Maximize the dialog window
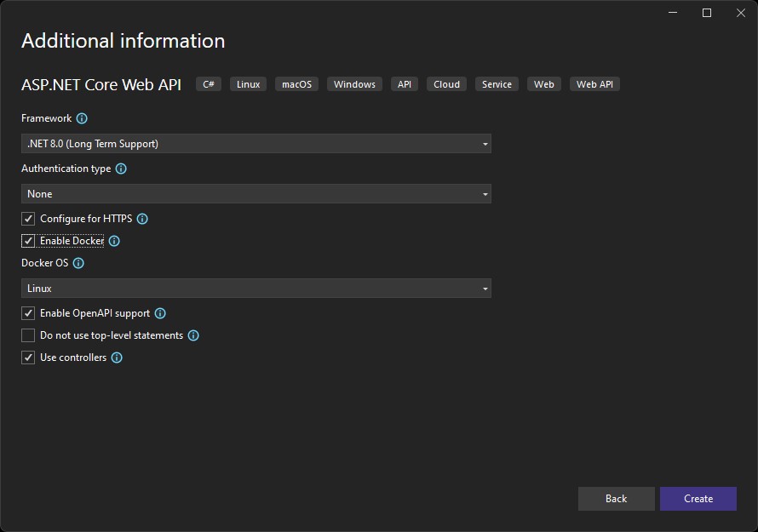The height and width of the screenshot is (532, 758). tap(707, 13)
